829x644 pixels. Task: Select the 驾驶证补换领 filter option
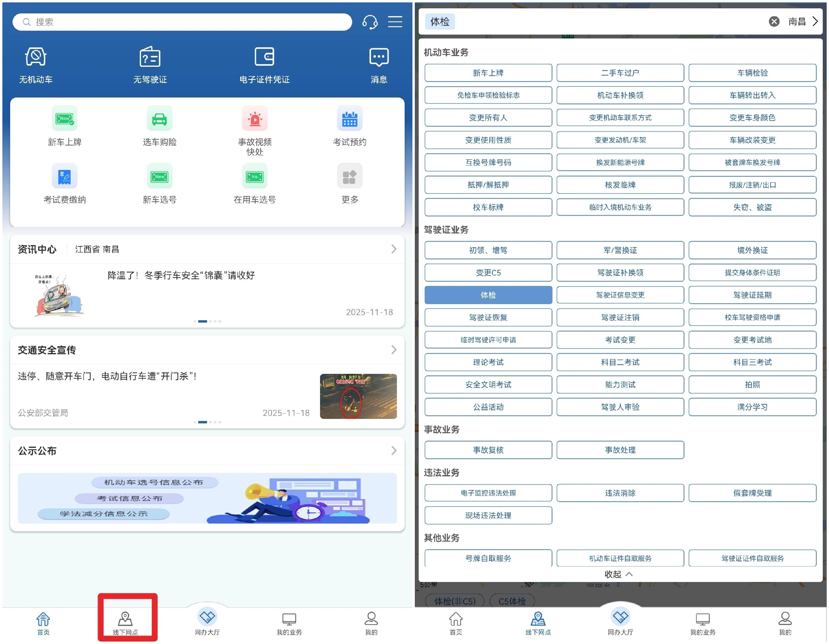tap(620, 273)
